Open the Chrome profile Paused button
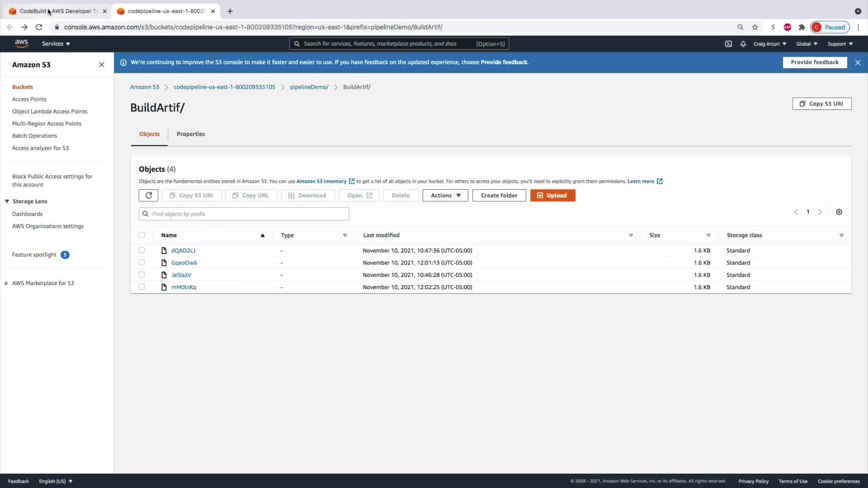The image size is (868, 488). (830, 27)
